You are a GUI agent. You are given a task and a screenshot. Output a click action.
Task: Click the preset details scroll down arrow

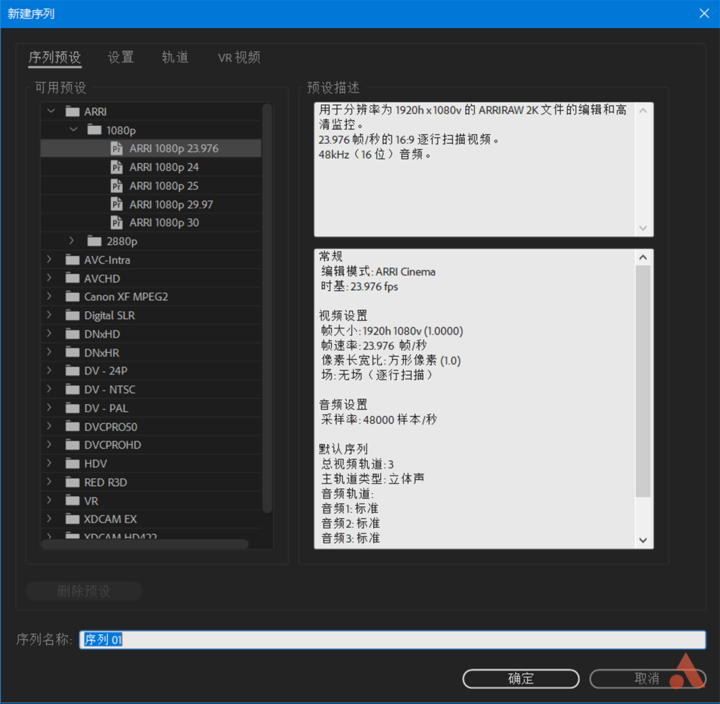(643, 540)
